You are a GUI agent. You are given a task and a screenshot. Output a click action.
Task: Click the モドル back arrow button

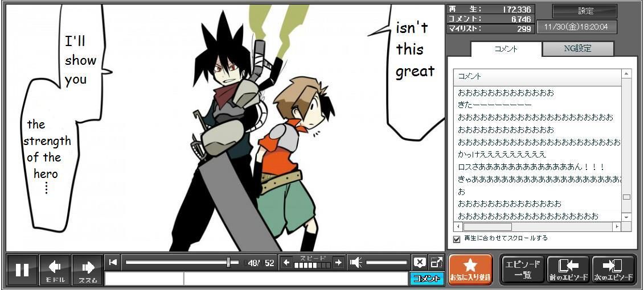(55, 270)
